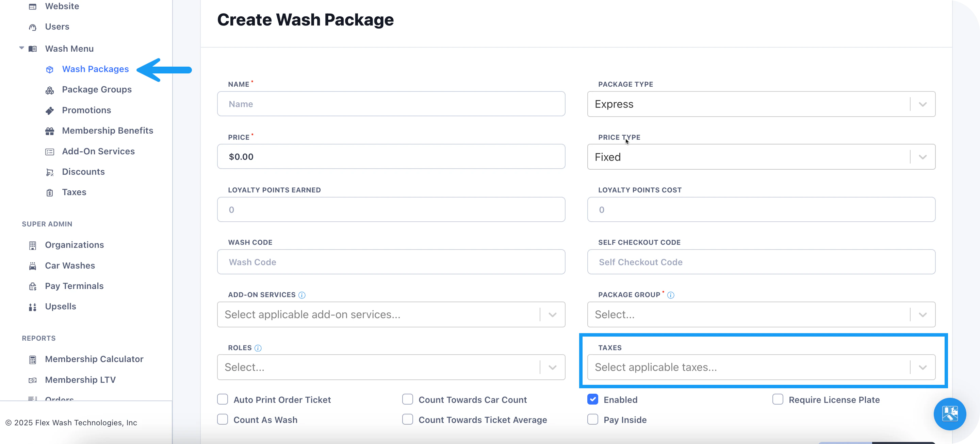Uncheck the Enabled checkbox

pyautogui.click(x=592, y=399)
